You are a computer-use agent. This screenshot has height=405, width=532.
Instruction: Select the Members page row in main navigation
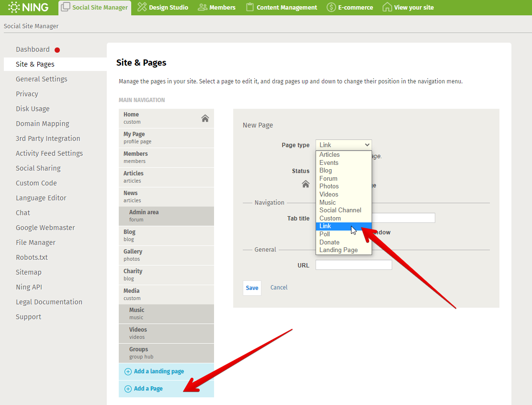tap(166, 158)
